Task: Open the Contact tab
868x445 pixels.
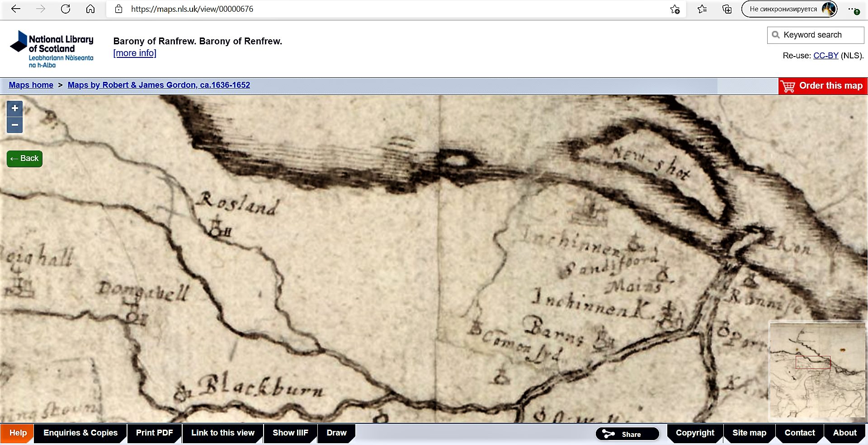Action: click(799, 433)
